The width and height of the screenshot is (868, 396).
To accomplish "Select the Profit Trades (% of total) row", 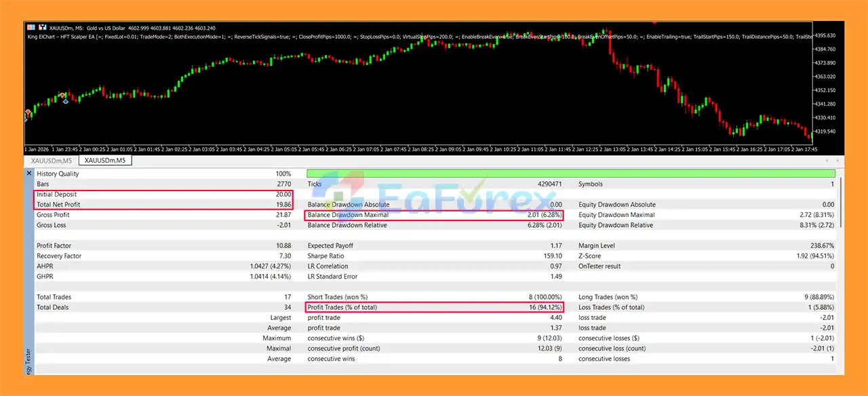I will tap(434, 307).
